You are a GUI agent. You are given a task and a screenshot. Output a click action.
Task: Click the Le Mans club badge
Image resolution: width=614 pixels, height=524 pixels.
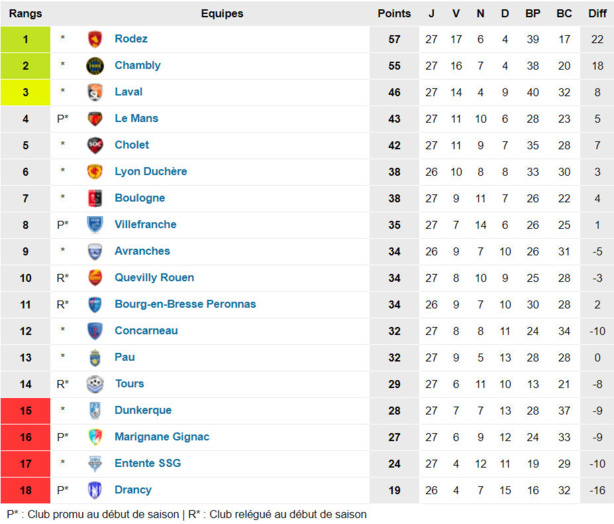(x=95, y=119)
